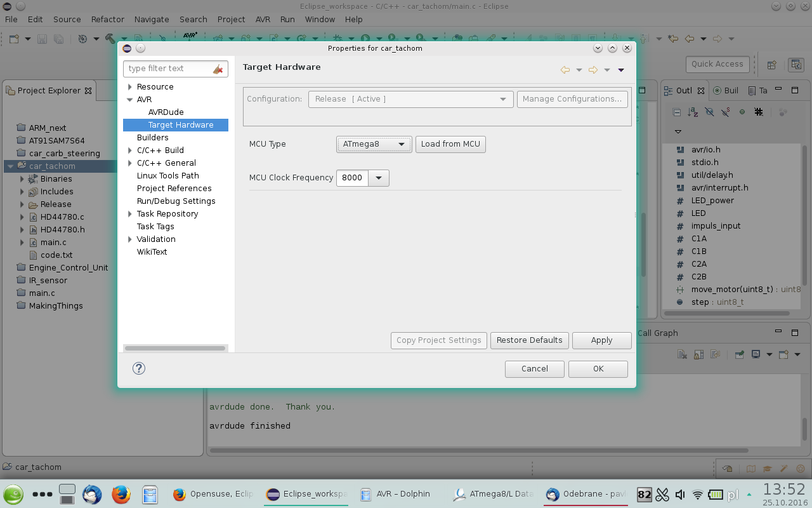Open the MCU Clock Frequency dropdown arrow
The width and height of the screenshot is (812, 508).
tap(379, 178)
